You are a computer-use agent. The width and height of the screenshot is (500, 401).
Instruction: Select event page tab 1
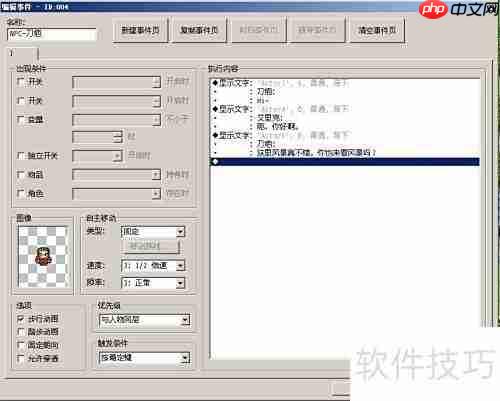(23, 53)
